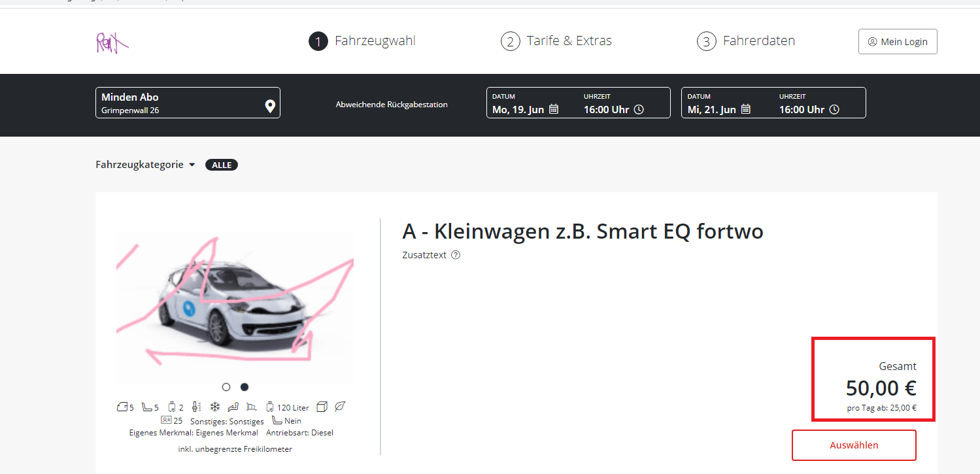The height and width of the screenshot is (474, 980).
Task: Select the first image carousel dot
Action: [x=226, y=387]
